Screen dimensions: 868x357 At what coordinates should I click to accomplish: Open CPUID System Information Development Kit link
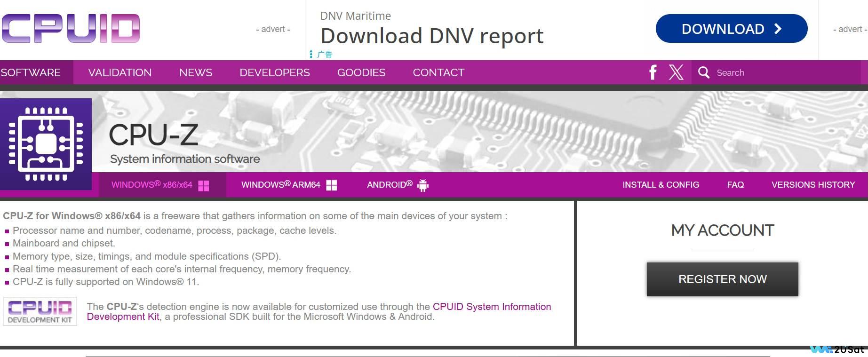tap(491, 307)
